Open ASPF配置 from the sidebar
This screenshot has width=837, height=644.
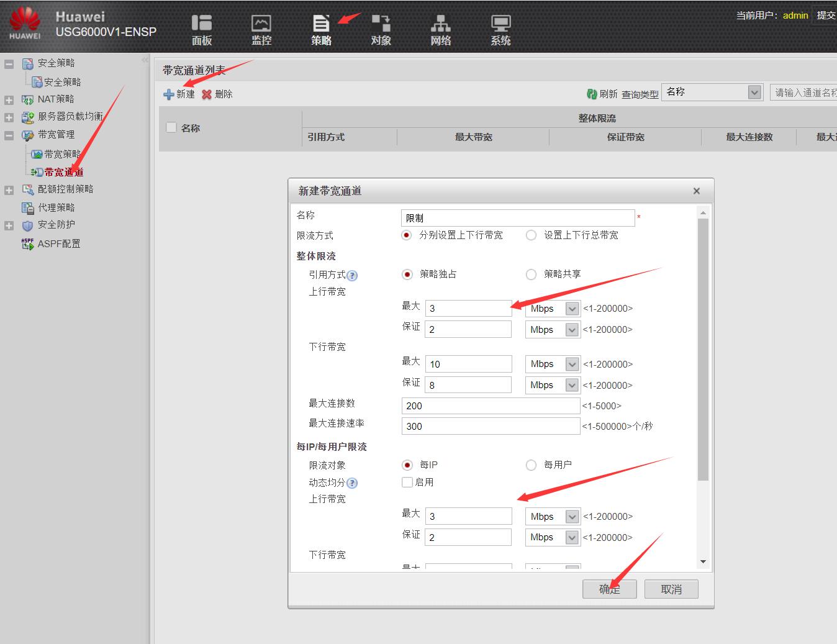[x=59, y=243]
